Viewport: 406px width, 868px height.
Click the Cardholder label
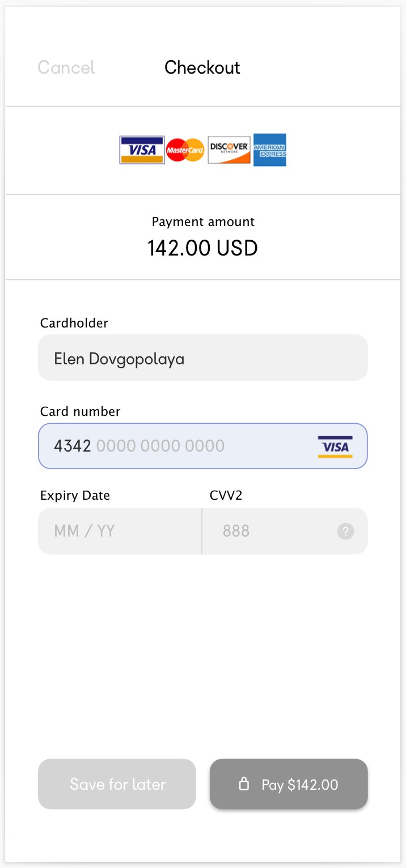[74, 323]
